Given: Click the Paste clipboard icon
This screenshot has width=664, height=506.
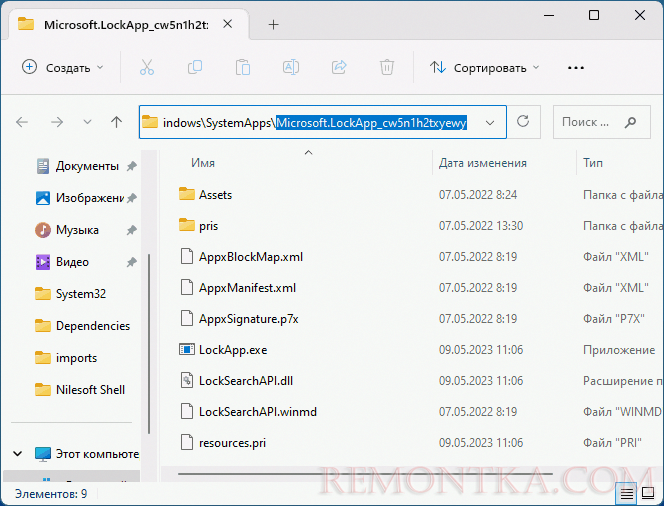Looking at the screenshot, I should point(243,68).
